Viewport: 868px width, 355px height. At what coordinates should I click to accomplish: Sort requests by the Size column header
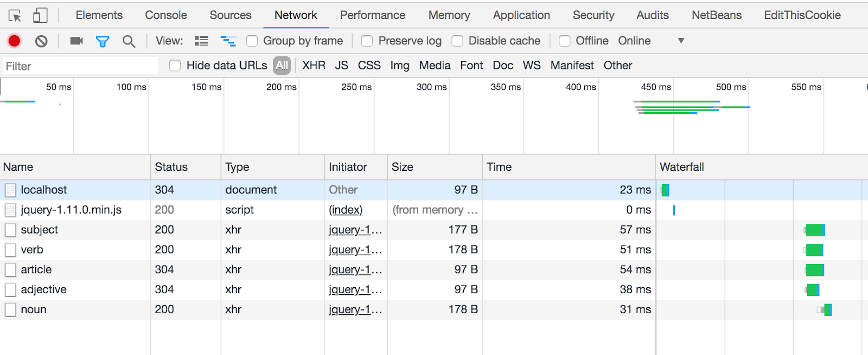point(403,167)
